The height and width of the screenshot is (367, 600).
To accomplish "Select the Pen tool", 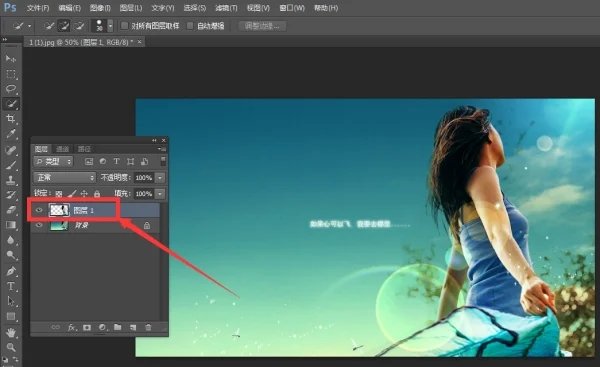I will pos(11,271).
